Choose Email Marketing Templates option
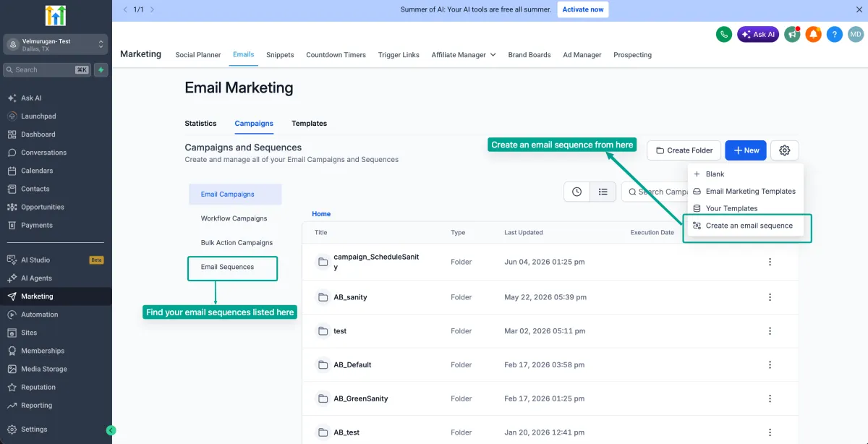868x444 pixels. (745, 192)
